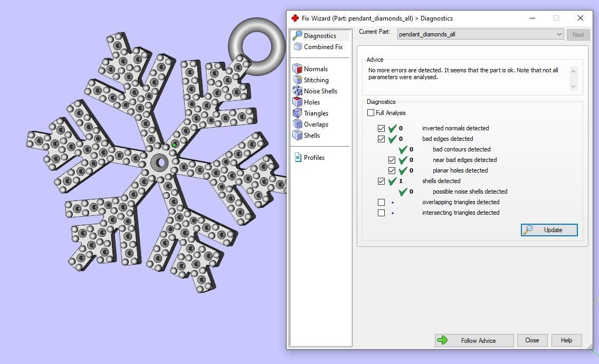
Task: Click the Stitching icon
Action: coord(297,80)
